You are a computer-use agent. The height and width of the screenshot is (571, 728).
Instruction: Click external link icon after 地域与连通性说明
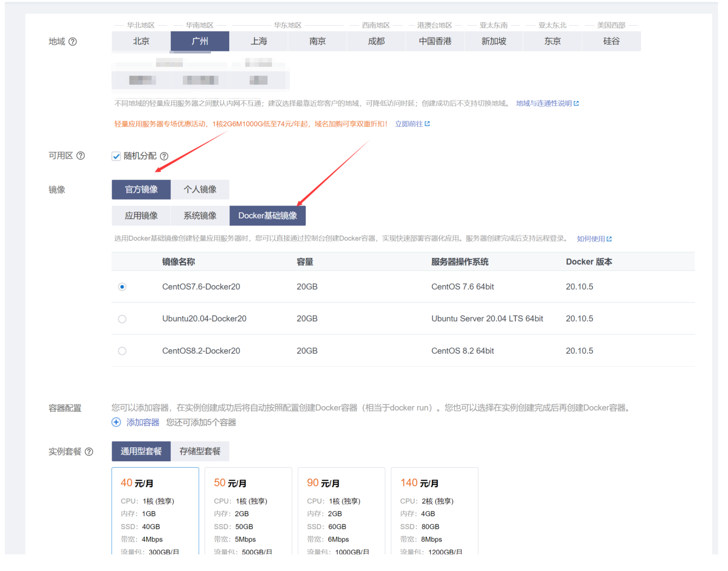[x=576, y=103]
